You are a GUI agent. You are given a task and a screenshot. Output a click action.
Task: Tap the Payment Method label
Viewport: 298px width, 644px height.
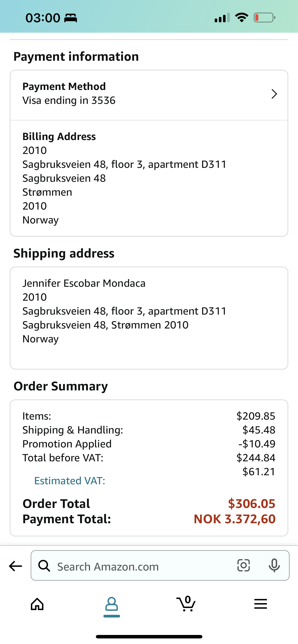click(64, 86)
